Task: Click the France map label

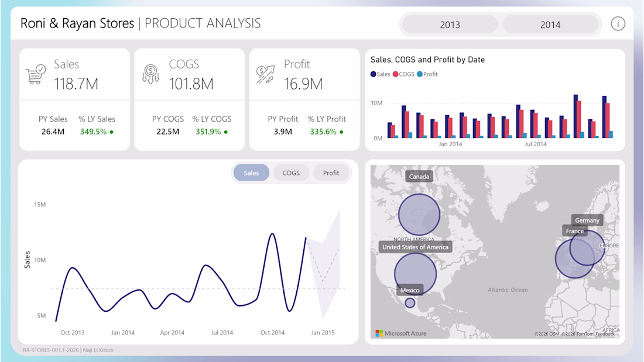Action: click(x=574, y=230)
